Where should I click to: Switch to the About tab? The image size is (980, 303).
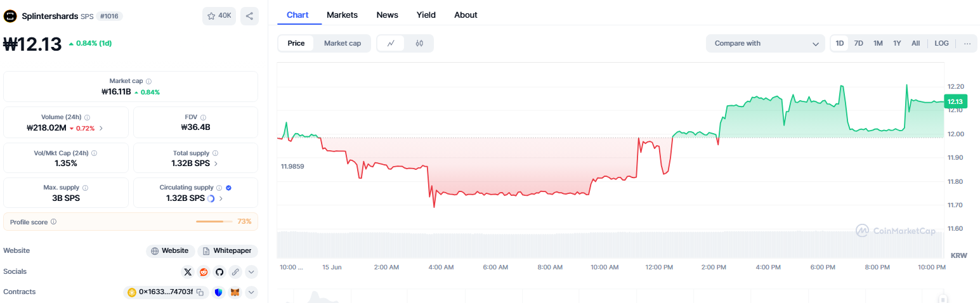click(x=466, y=15)
